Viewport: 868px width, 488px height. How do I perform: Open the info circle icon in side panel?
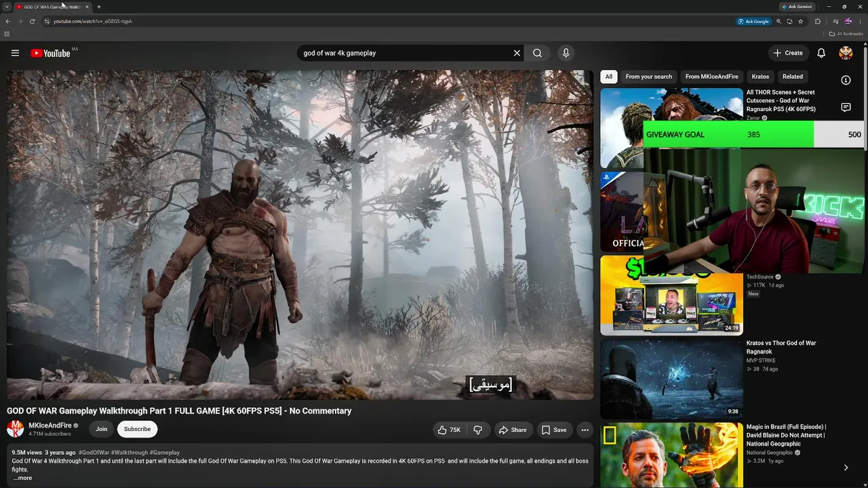click(x=846, y=80)
